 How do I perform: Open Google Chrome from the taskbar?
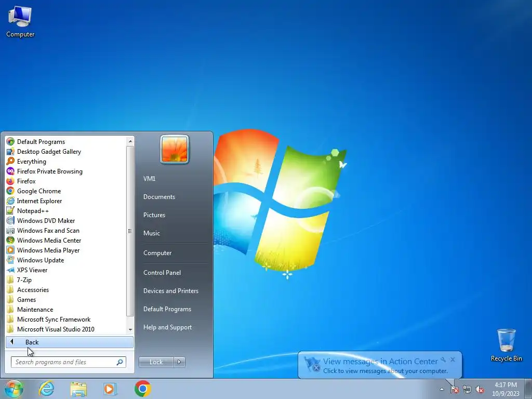[142, 389]
